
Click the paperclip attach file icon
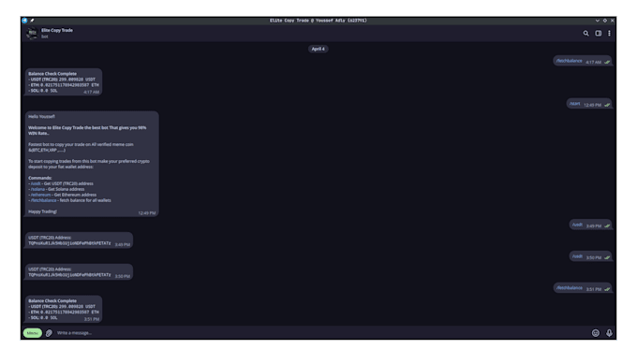tap(49, 333)
